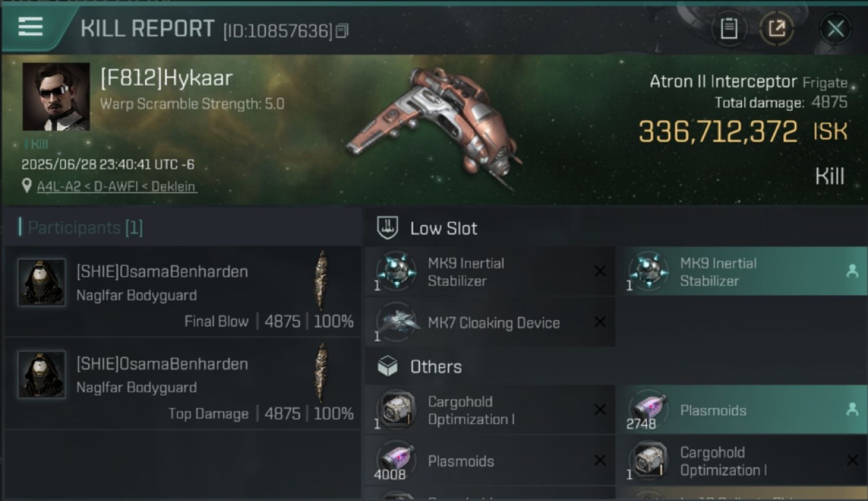
Task: Click the 4008 Plasmoids item icon
Action: 397,461
